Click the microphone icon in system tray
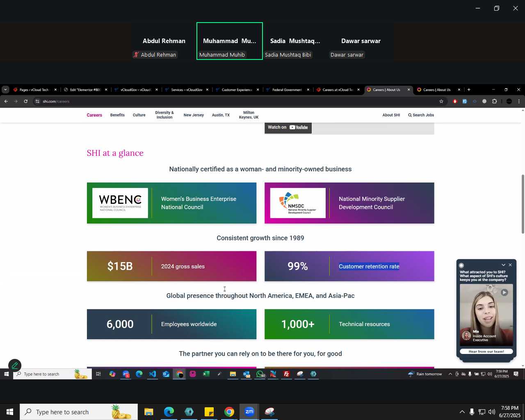The width and height of the screenshot is (525, 420). coord(472,412)
